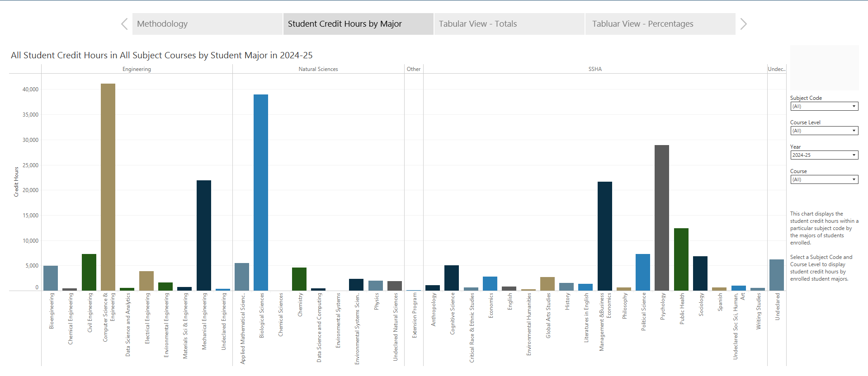Click the Psychology bar in SSHA
This screenshot has width=868, height=376.
(x=661, y=217)
